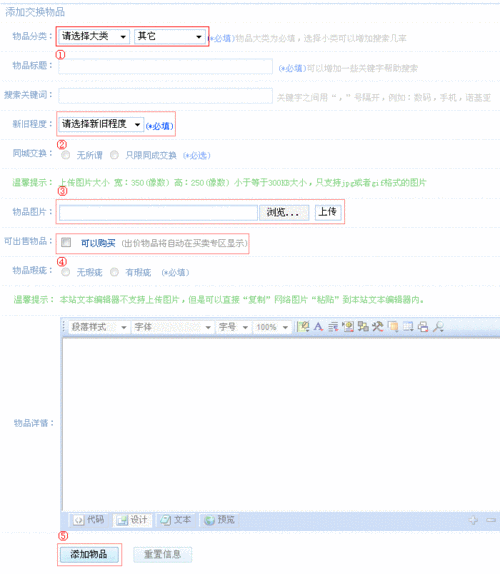The width and height of the screenshot is (500, 574).
Task: Select the 无所谓 radio option
Action: click(x=66, y=155)
